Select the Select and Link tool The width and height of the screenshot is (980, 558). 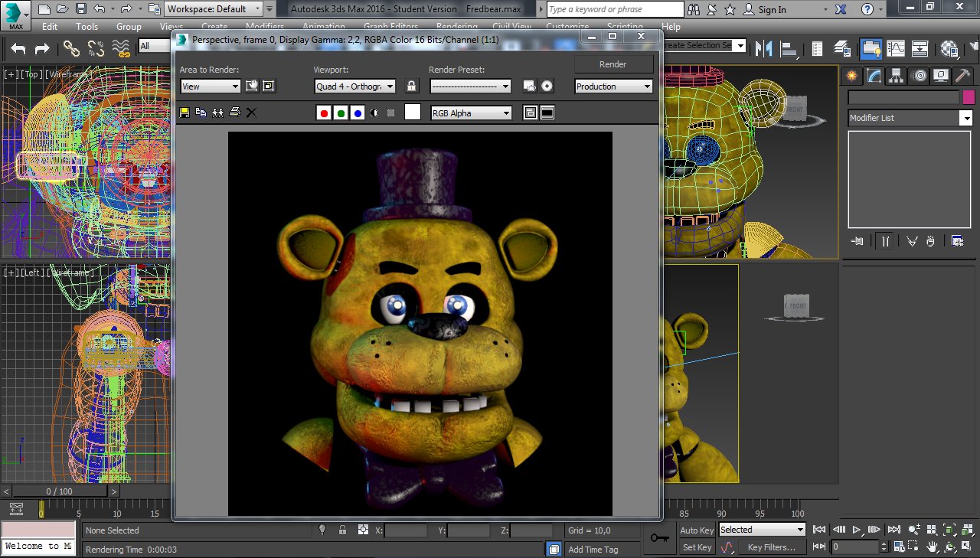(72, 48)
